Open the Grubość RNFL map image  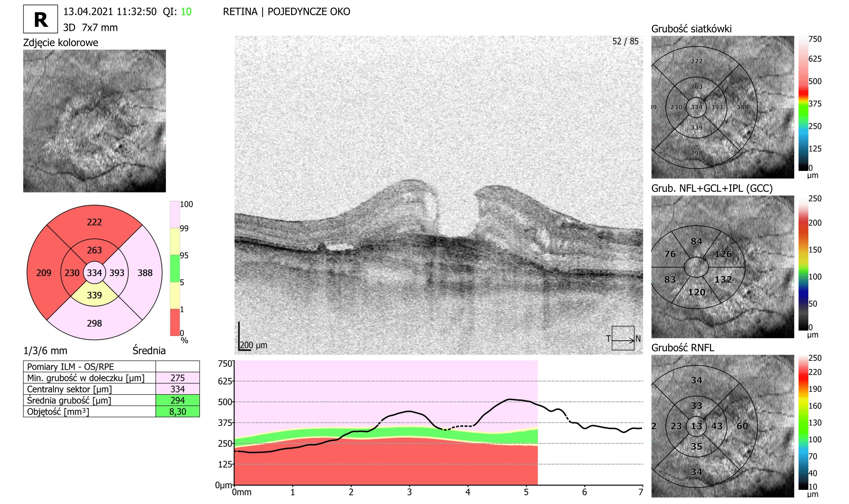(x=722, y=426)
